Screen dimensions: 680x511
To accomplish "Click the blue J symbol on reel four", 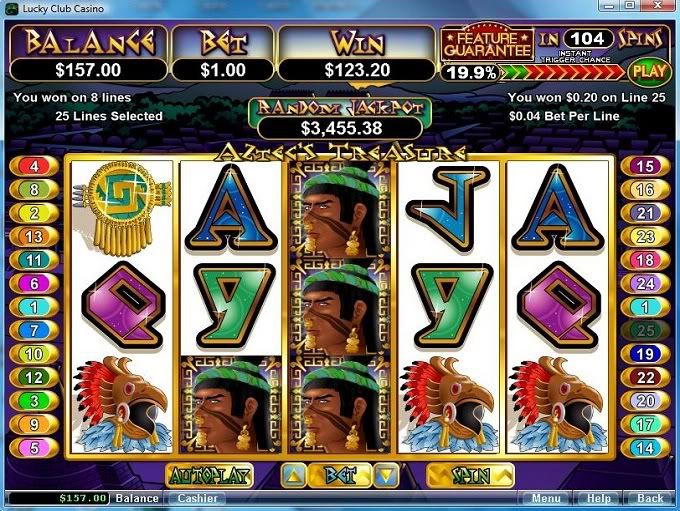I will (449, 209).
